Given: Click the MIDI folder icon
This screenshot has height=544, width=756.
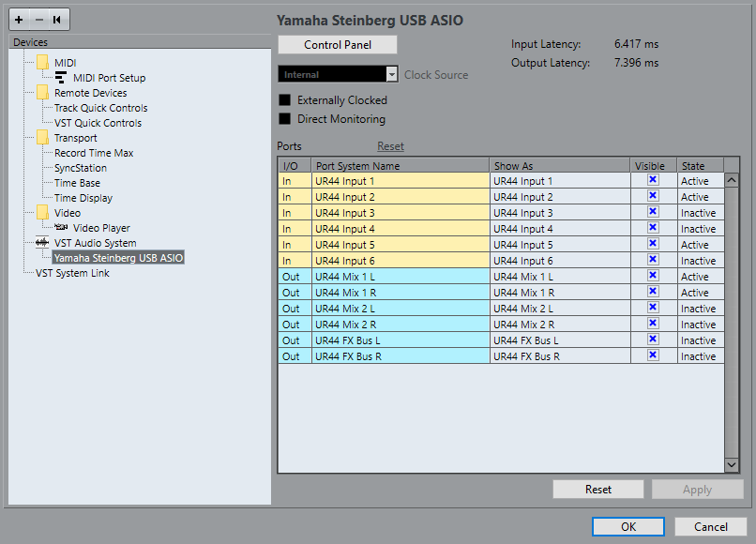Looking at the screenshot, I should click(x=43, y=62).
